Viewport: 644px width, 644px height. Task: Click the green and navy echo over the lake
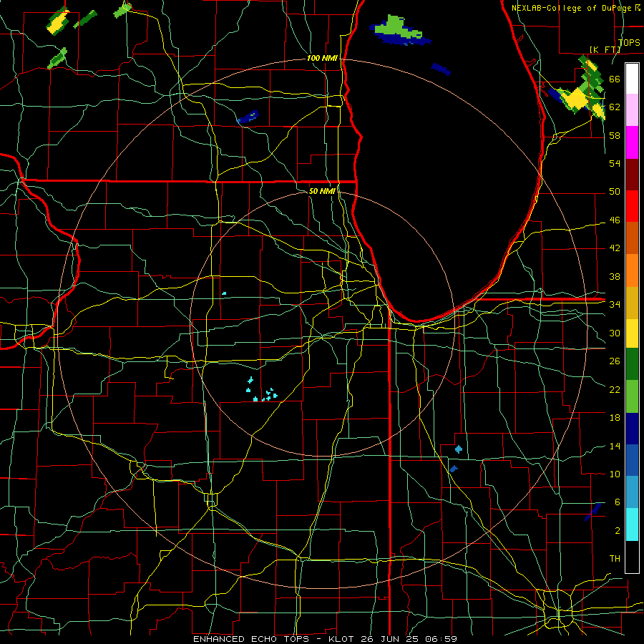coord(399,31)
